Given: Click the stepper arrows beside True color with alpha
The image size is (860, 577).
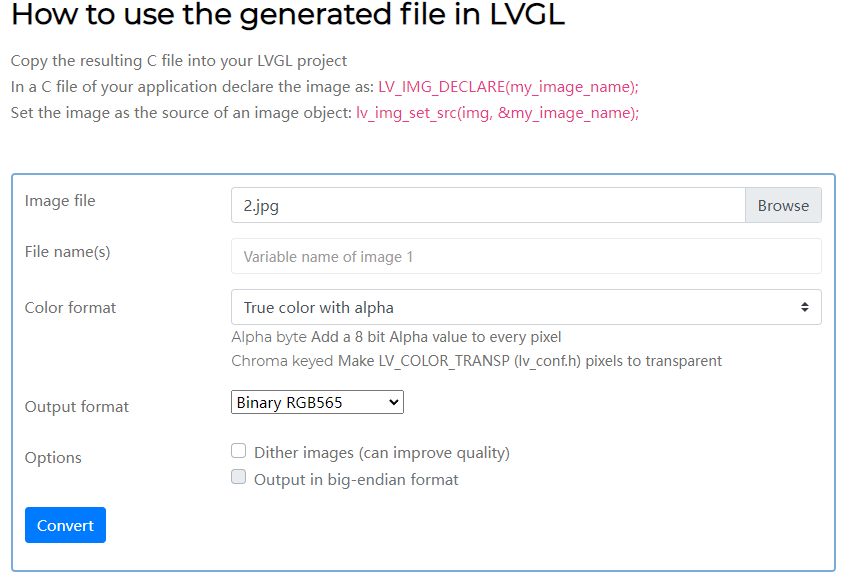Looking at the screenshot, I should 807,307.
